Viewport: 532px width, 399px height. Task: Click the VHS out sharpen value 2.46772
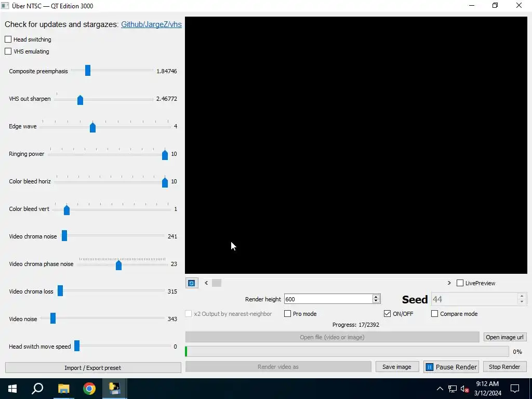(x=167, y=99)
